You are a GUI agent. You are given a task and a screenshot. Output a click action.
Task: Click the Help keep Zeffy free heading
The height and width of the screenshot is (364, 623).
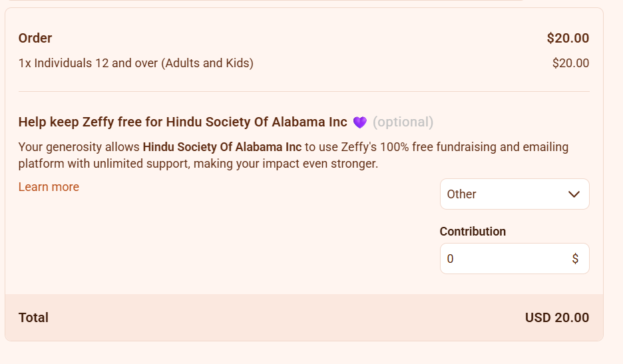pos(183,122)
